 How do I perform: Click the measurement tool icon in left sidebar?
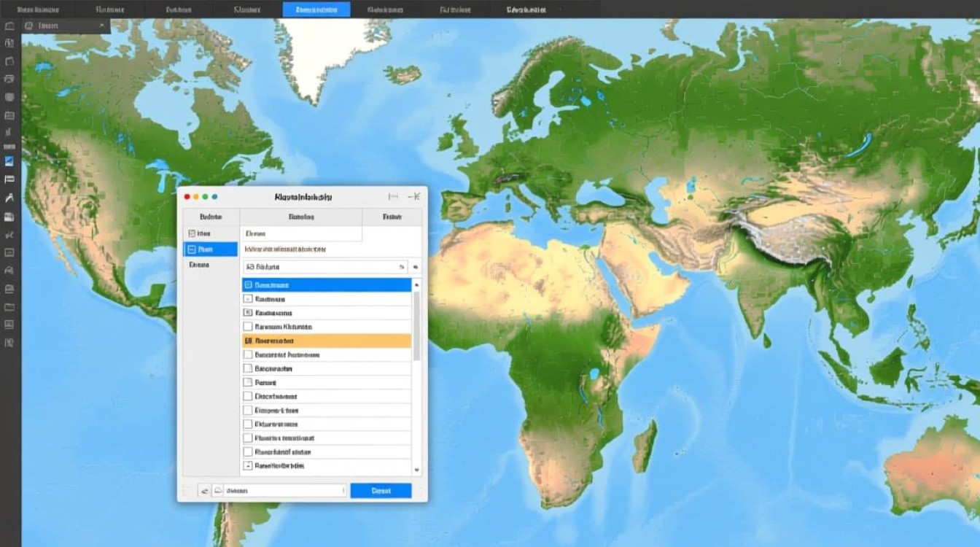[9, 199]
